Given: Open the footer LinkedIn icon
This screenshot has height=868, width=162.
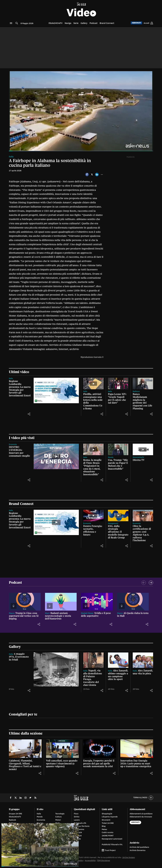Looking at the screenshot, I should pyautogui.click(x=20, y=798).
